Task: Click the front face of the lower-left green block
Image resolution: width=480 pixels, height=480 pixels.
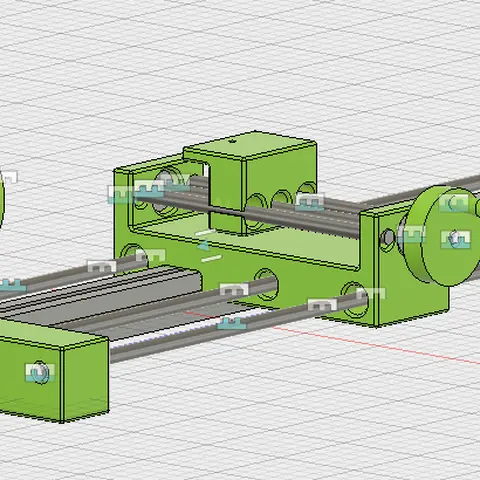Action: point(31,379)
